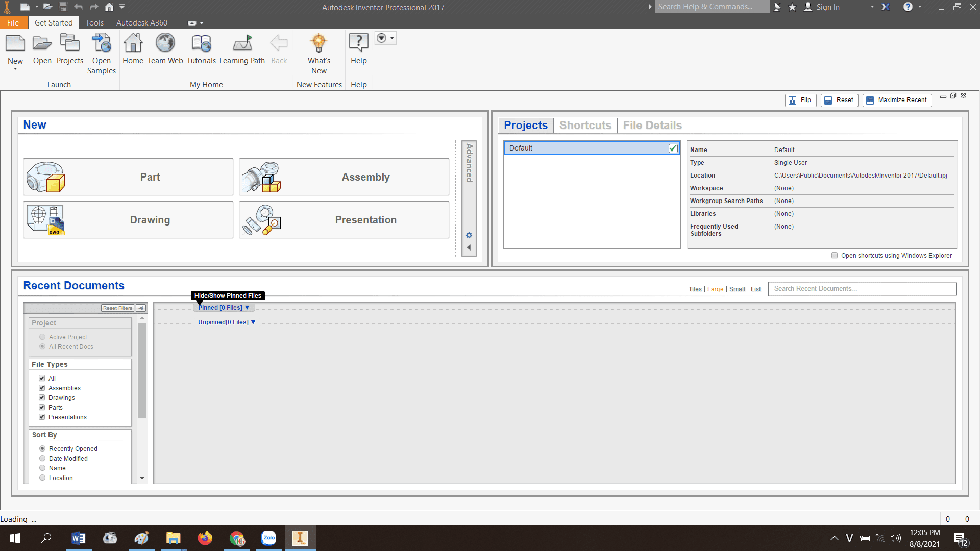Click Reset Filters button
Image resolution: width=980 pixels, height=551 pixels.
[118, 308]
